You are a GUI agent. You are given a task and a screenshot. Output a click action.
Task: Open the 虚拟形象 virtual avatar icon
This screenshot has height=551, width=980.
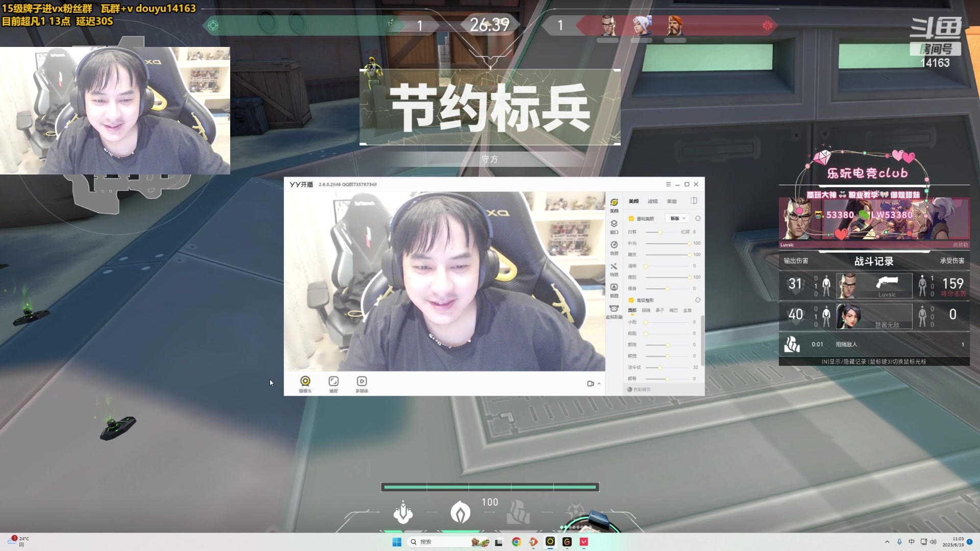point(614,312)
